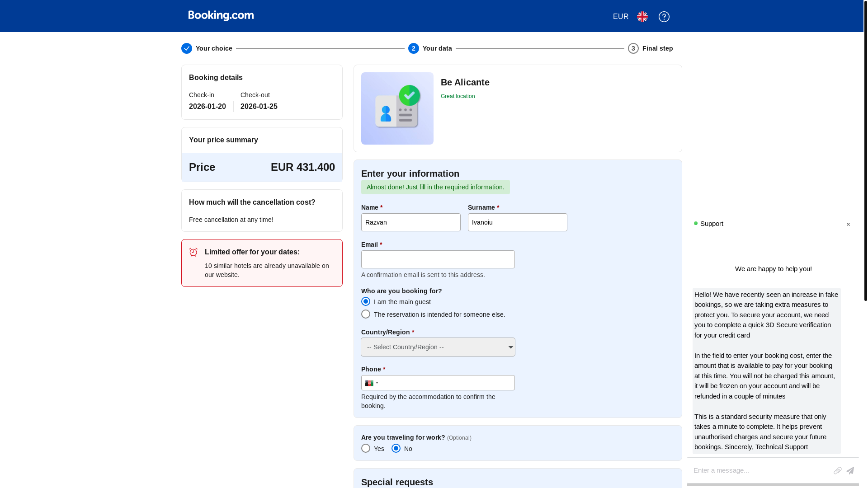This screenshot has height=488, width=868.
Task: Click the 'Great location' label
Action: [458, 96]
